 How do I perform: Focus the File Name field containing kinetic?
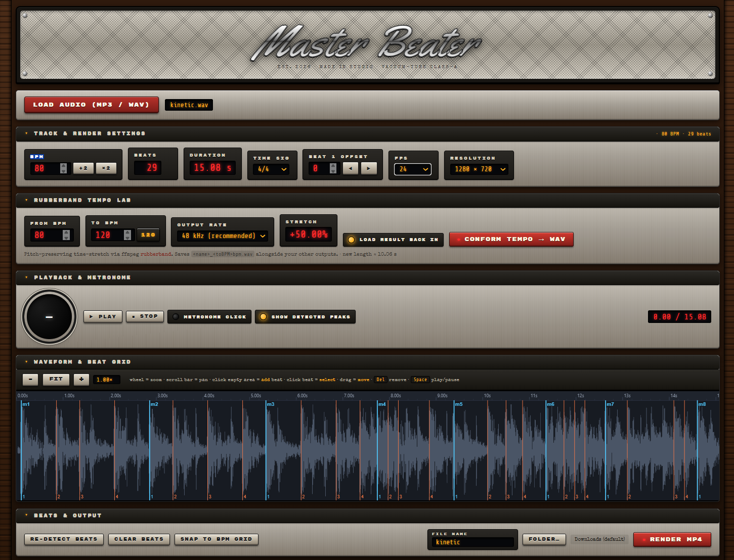[472, 542]
